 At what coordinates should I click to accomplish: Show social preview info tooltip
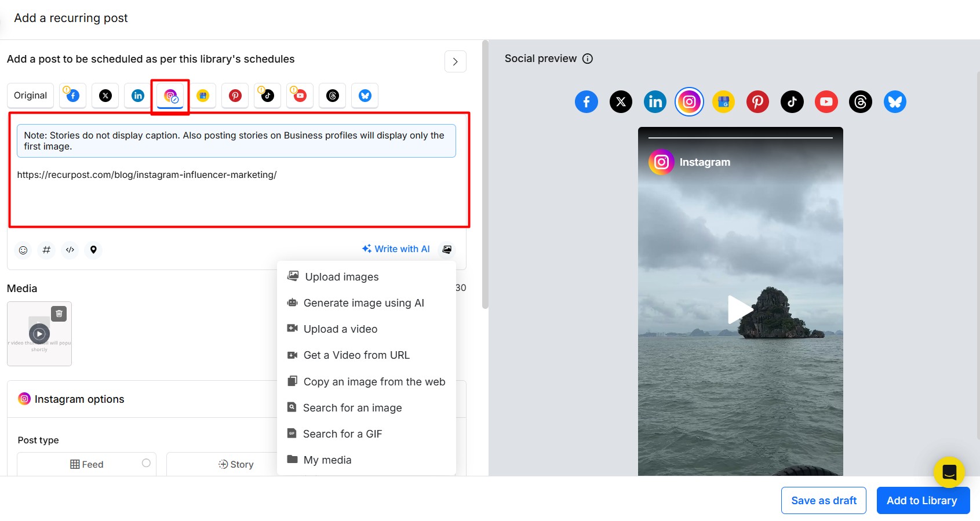pos(588,59)
